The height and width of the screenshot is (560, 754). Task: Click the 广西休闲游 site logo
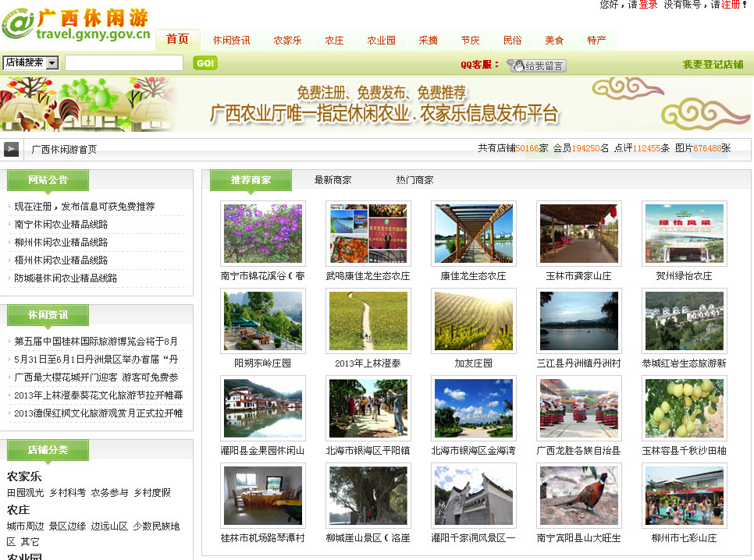point(76,23)
